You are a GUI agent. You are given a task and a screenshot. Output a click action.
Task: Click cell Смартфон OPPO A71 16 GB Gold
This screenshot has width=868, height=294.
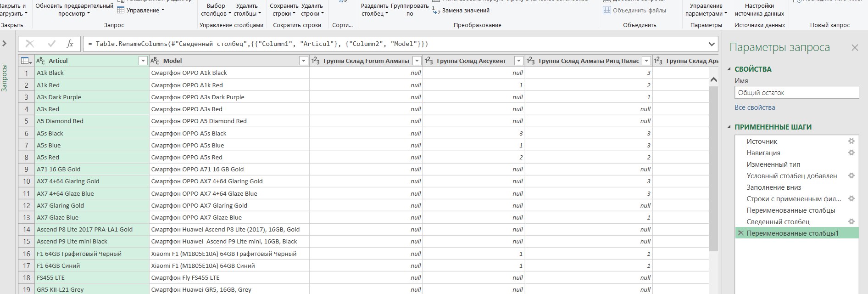[229, 169]
